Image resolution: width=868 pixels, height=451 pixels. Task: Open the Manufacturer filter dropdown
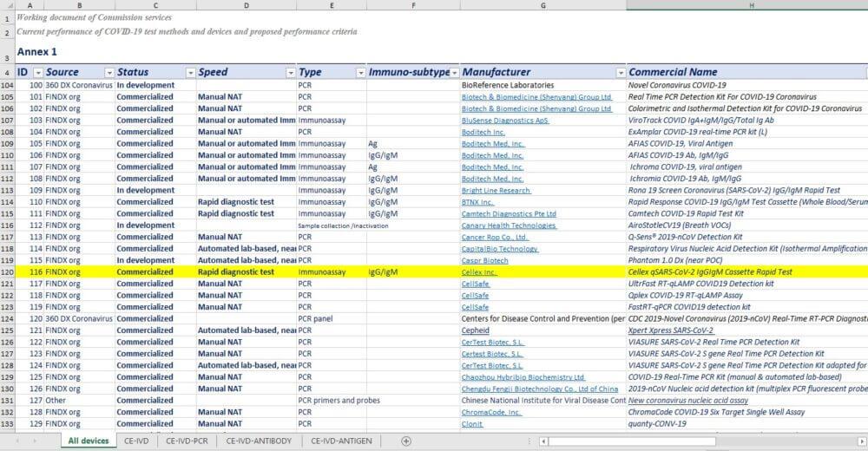click(x=620, y=72)
